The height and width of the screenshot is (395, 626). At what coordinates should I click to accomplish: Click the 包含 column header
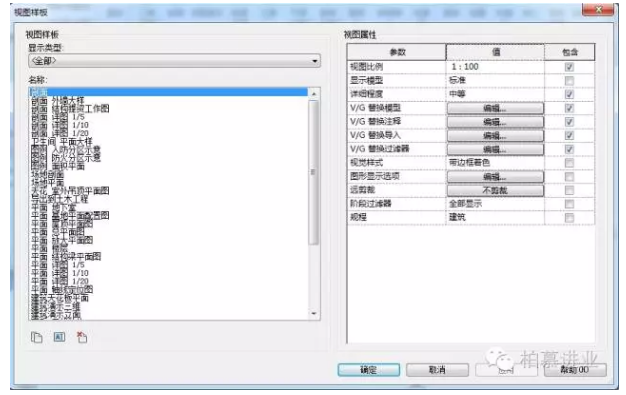point(570,52)
